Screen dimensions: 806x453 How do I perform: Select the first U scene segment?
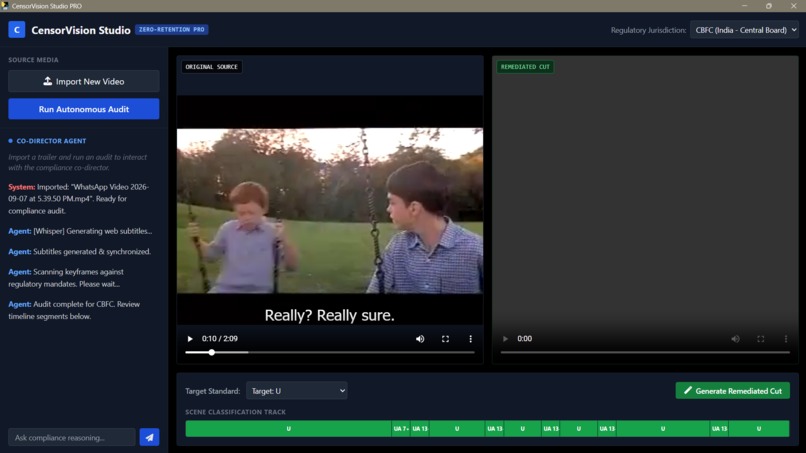coord(288,428)
